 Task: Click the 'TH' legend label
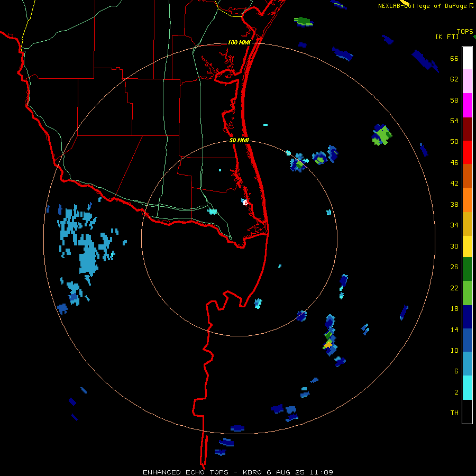click(x=454, y=413)
